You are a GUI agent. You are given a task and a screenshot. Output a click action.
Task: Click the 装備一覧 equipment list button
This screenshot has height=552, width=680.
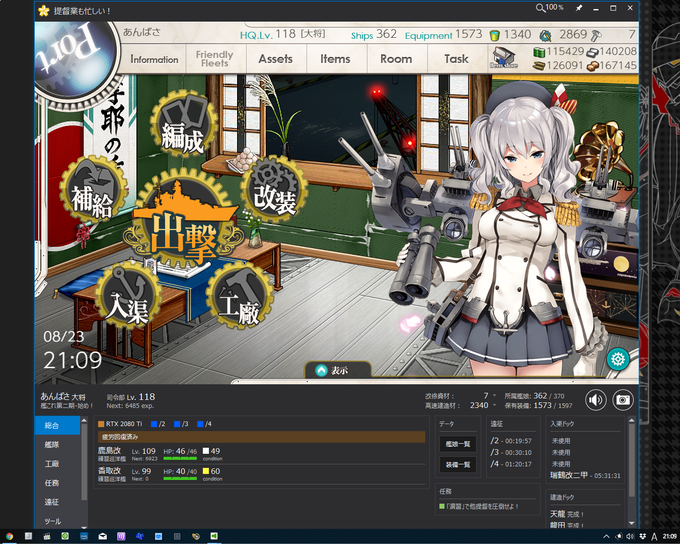[458, 464]
